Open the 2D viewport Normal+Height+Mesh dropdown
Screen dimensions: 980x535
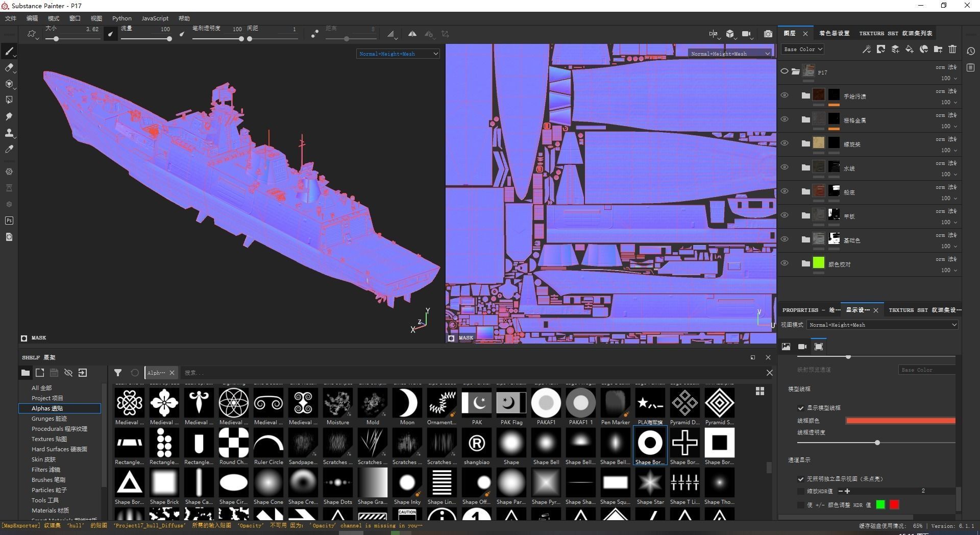pyautogui.click(x=730, y=54)
